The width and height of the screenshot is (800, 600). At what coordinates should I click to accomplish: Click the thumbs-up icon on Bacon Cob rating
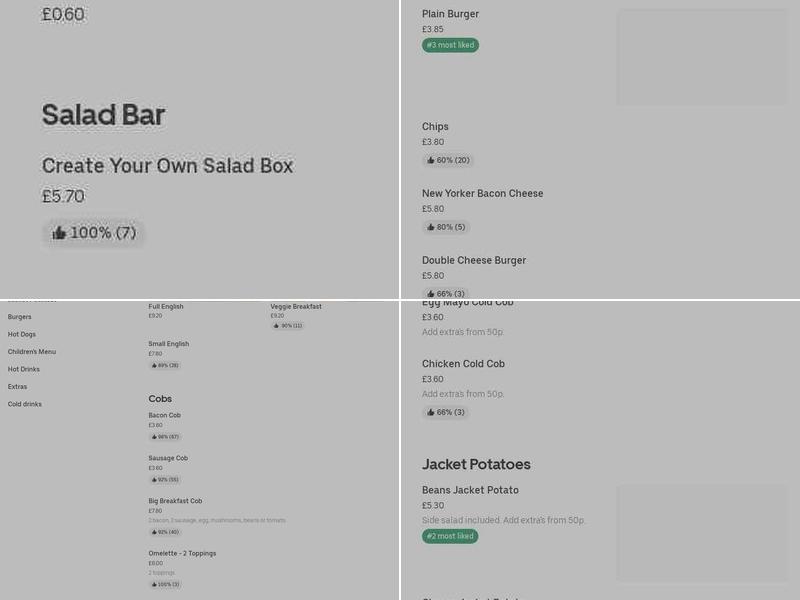[152, 436]
